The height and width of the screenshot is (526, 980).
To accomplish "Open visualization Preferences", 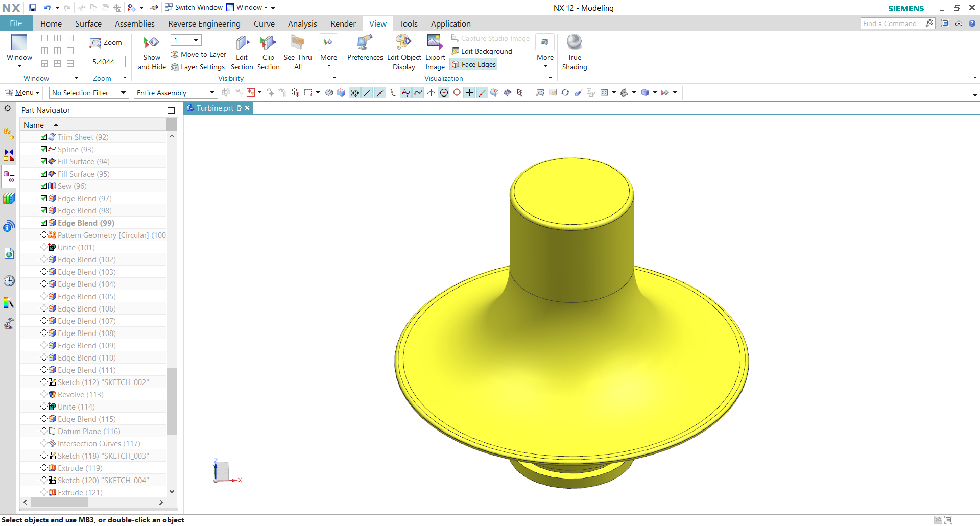I will tap(365, 43).
